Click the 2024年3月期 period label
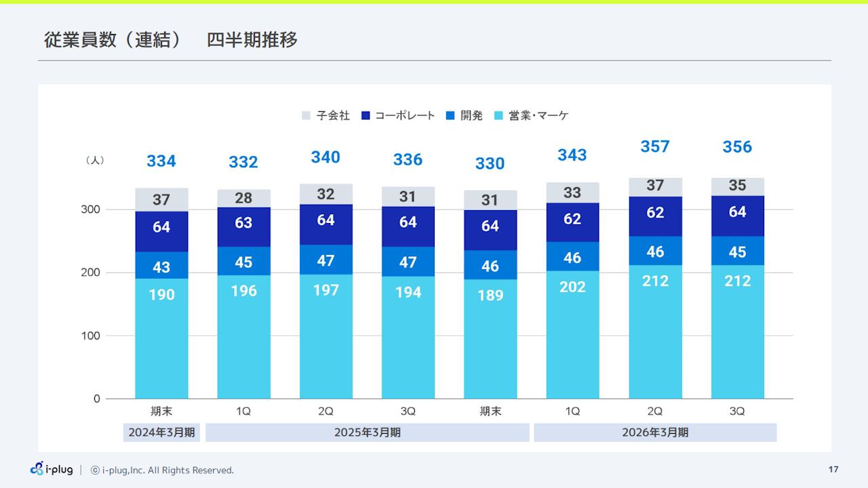Viewport: 868px width, 488px height. click(x=161, y=432)
